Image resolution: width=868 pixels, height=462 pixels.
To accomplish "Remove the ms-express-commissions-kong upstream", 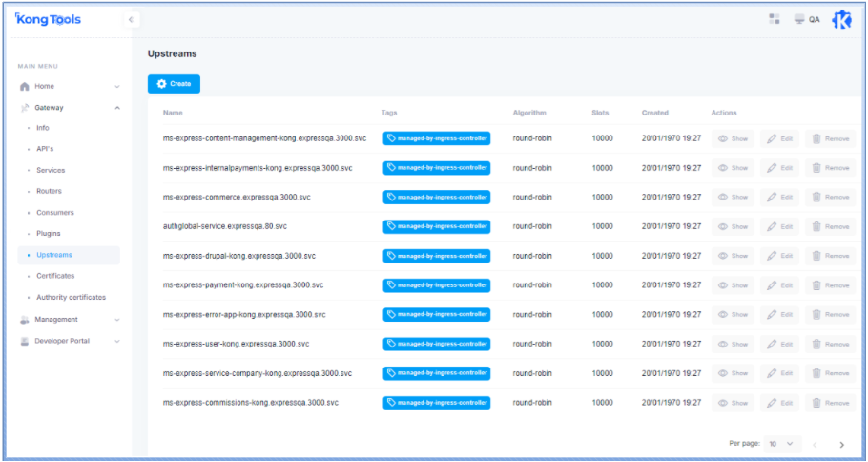I will pos(830,403).
